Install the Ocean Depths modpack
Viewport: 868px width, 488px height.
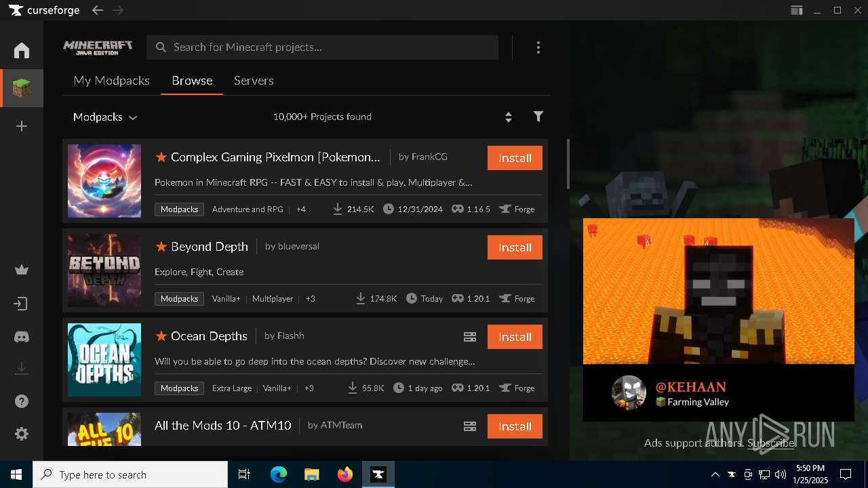tap(515, 337)
